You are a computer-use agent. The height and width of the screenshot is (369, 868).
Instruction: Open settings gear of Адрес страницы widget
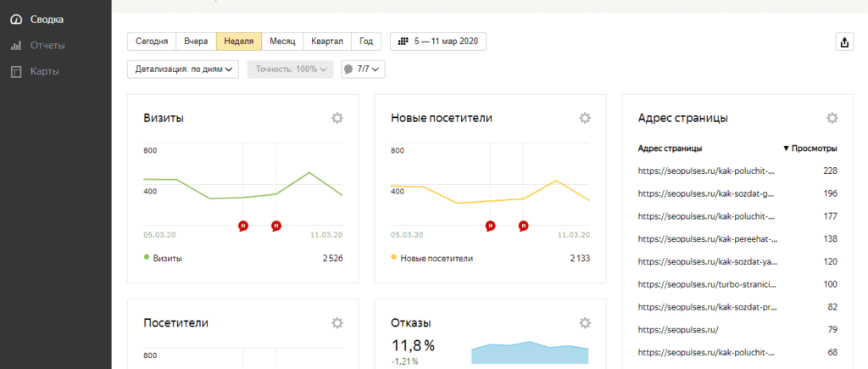832,118
